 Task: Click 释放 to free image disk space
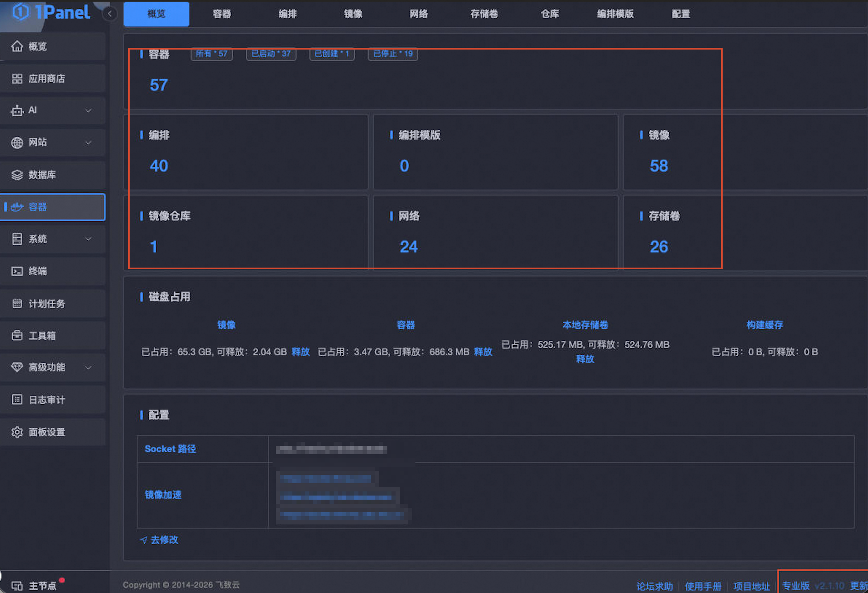301,352
